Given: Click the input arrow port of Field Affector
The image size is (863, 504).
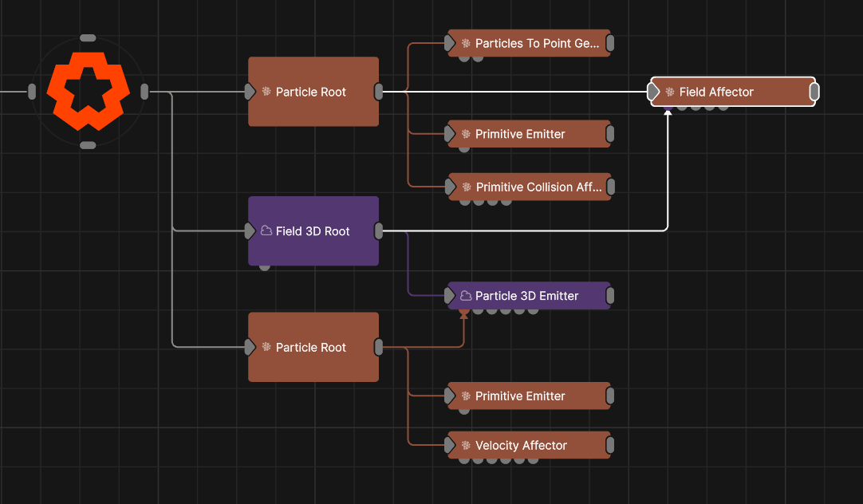Looking at the screenshot, I should pos(654,93).
